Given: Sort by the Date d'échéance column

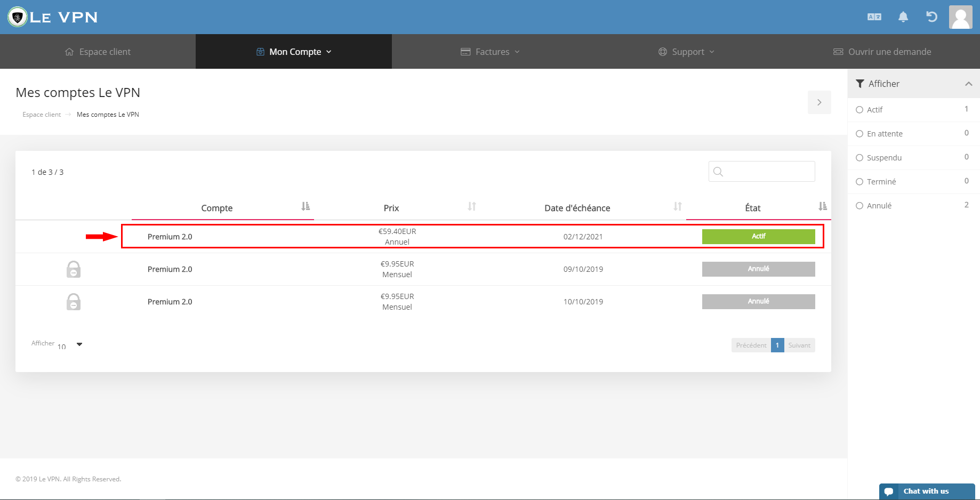Looking at the screenshot, I should [x=678, y=206].
